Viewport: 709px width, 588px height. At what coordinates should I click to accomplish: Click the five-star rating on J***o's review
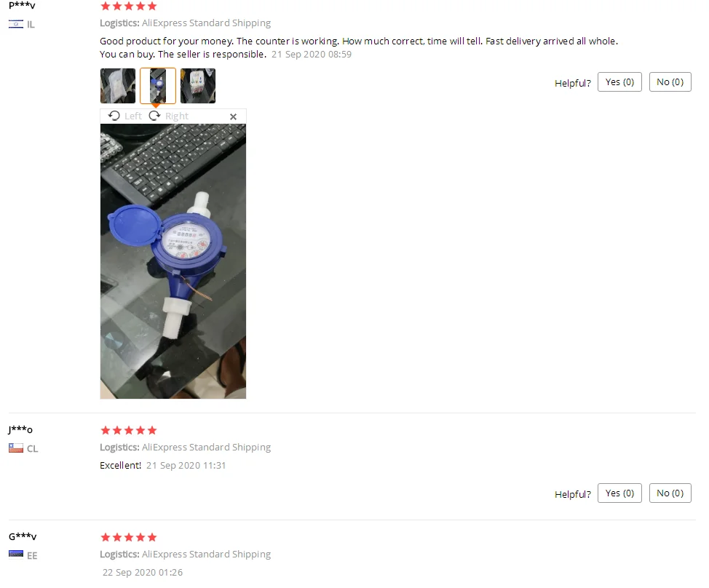pos(129,430)
